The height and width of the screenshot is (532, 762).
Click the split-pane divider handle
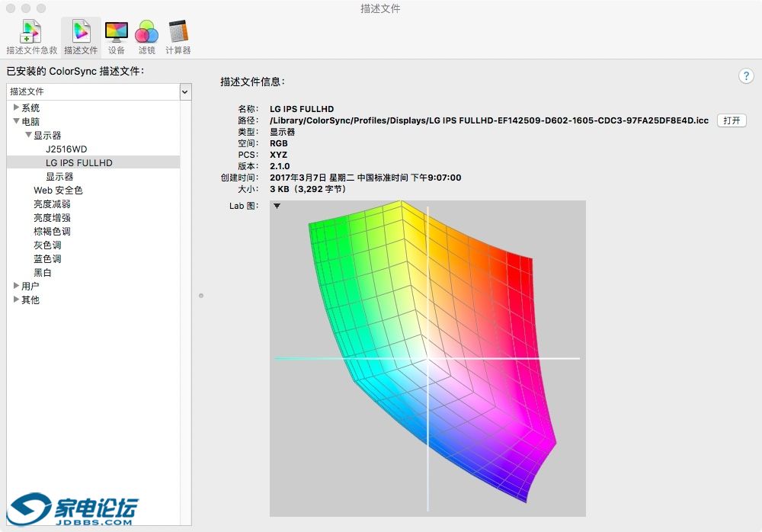[201, 295]
